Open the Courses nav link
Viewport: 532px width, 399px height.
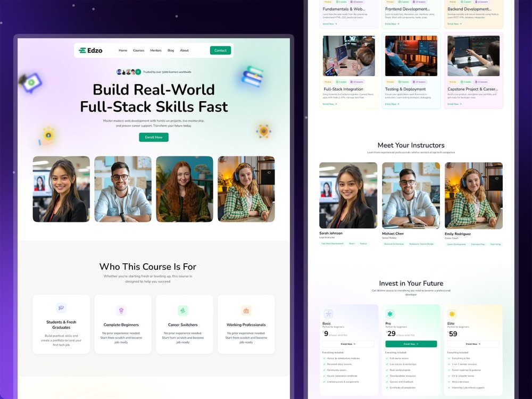138,51
